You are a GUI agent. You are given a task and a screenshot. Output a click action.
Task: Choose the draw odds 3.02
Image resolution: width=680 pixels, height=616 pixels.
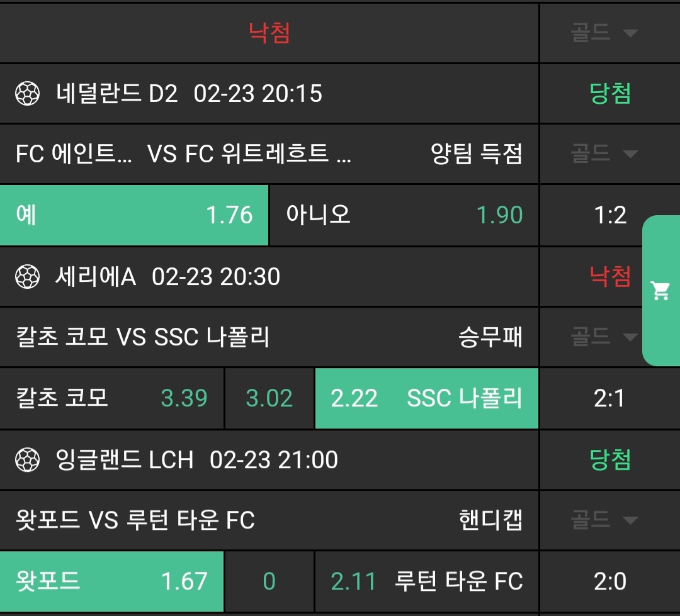coord(269,399)
